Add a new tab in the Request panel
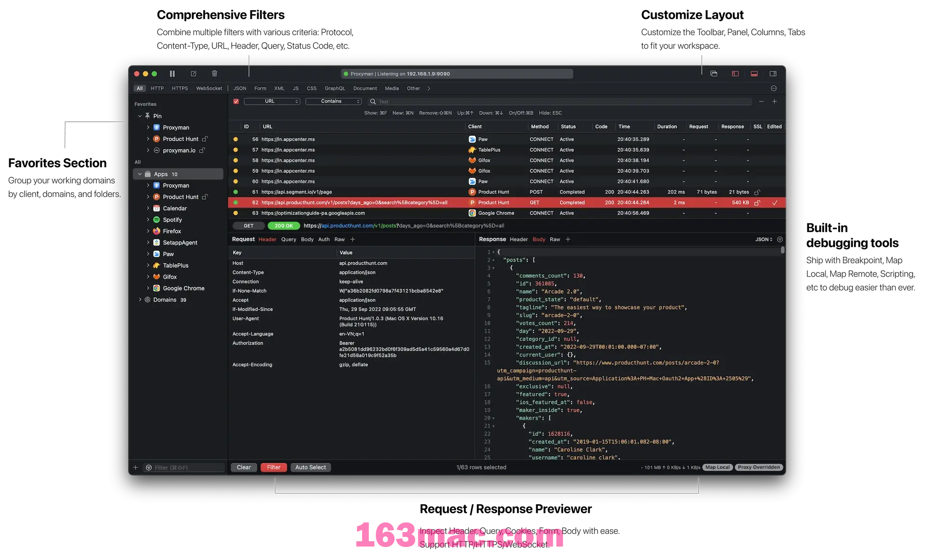 (353, 239)
